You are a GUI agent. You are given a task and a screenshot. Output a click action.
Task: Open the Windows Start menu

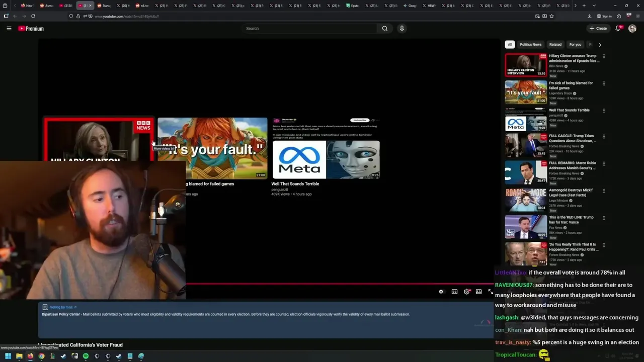click(8, 356)
